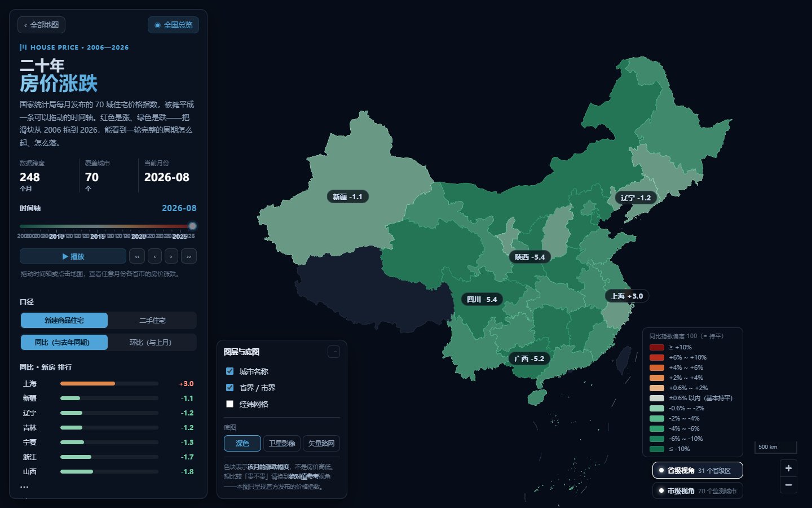Click the 辽宁 -1.2 map label
The image size is (812, 508).
click(x=636, y=198)
